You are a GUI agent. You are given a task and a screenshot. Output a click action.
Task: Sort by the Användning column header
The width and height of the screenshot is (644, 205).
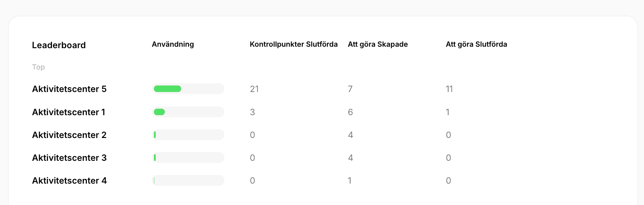(x=173, y=44)
